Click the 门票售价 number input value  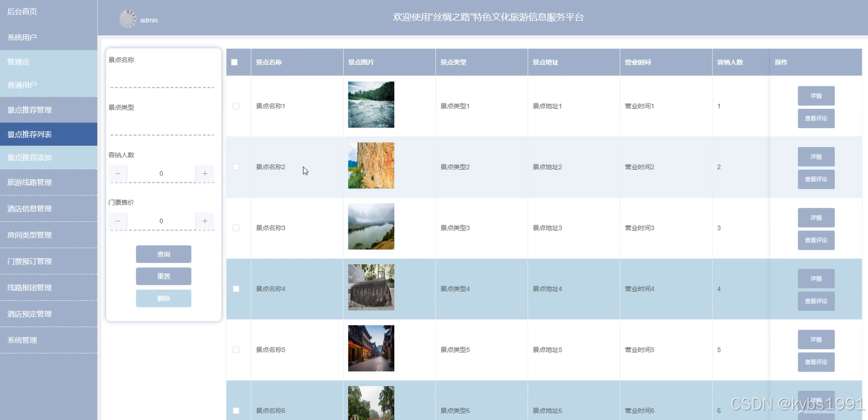coord(161,221)
